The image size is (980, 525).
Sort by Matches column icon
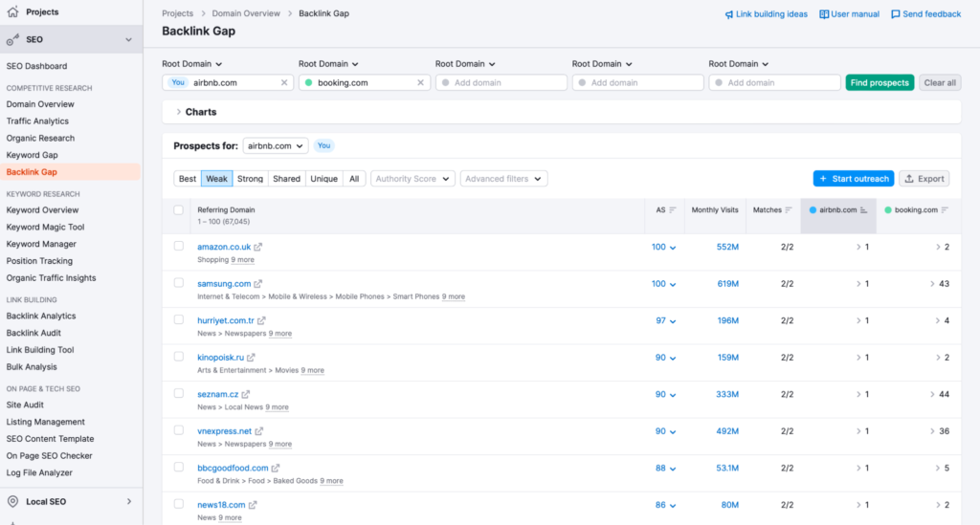coord(789,210)
